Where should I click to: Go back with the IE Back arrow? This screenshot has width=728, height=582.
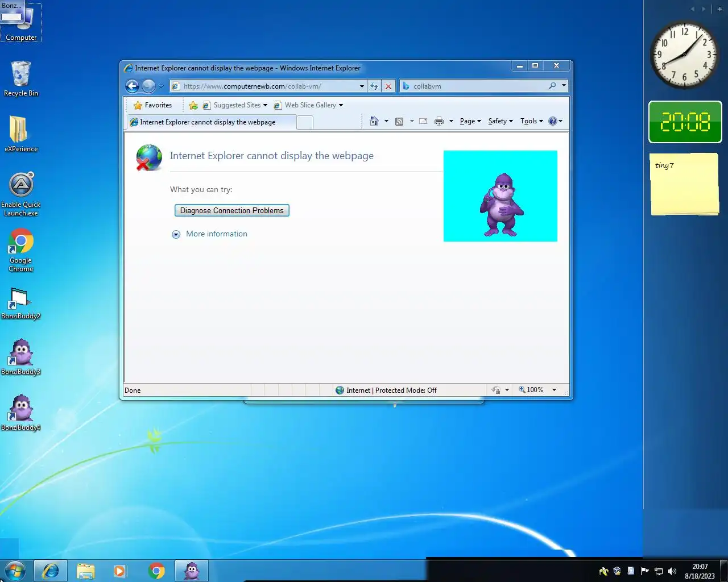[x=132, y=86]
